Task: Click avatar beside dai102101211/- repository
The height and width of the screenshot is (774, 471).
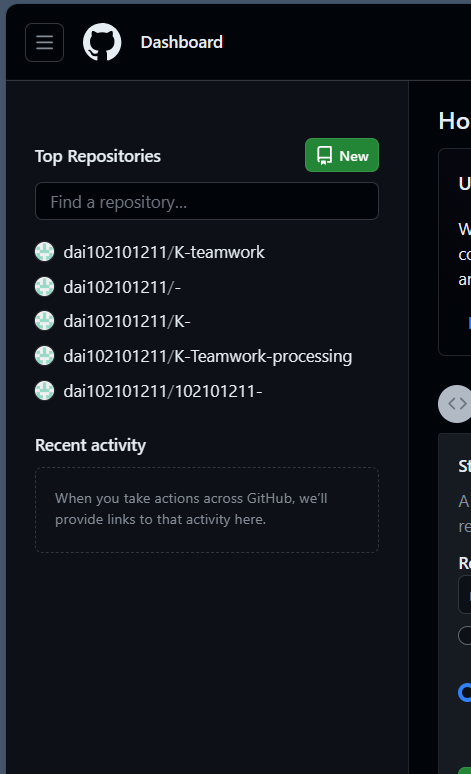Action: coord(44,287)
